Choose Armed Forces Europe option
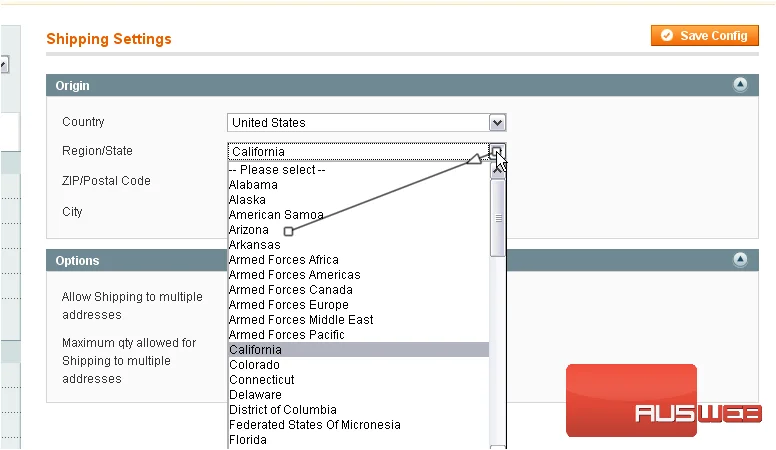776x450 pixels. pos(358,304)
